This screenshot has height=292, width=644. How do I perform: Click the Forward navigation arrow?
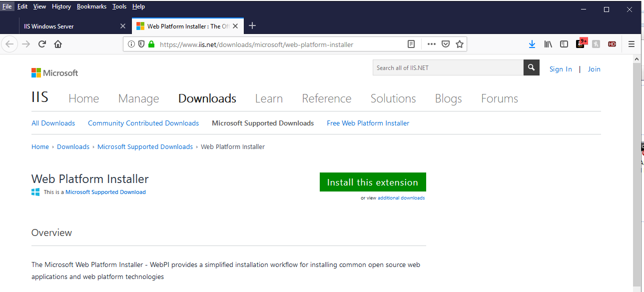[x=26, y=44]
